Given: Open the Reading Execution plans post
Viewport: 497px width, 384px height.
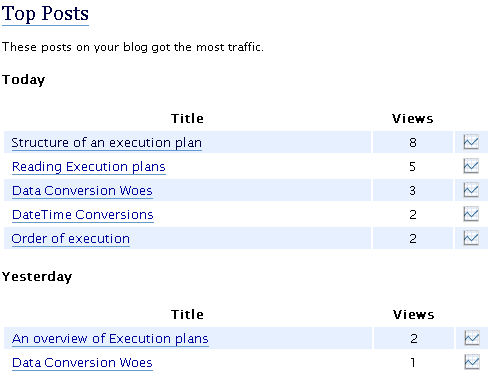Looking at the screenshot, I should pyautogui.click(x=89, y=167).
